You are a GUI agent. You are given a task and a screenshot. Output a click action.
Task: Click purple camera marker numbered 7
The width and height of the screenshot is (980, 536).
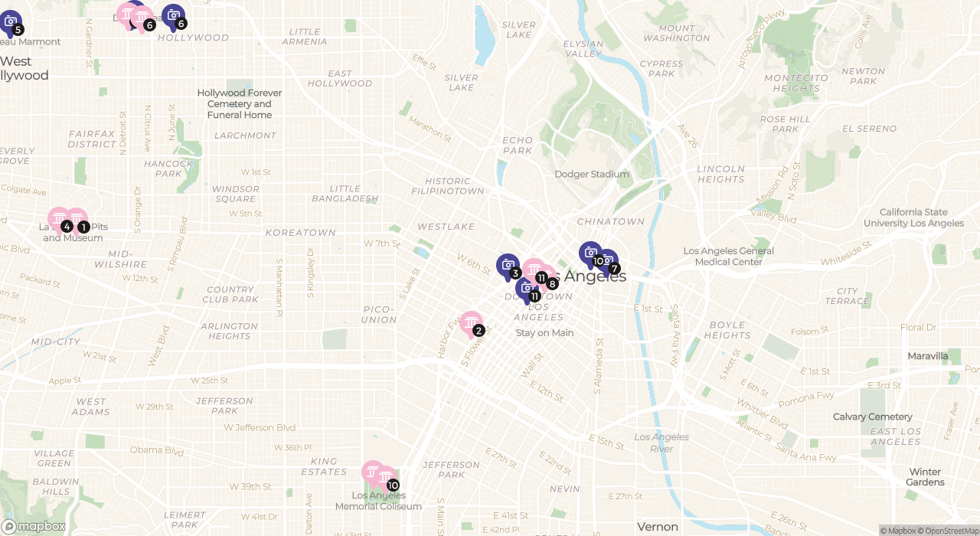(x=606, y=263)
